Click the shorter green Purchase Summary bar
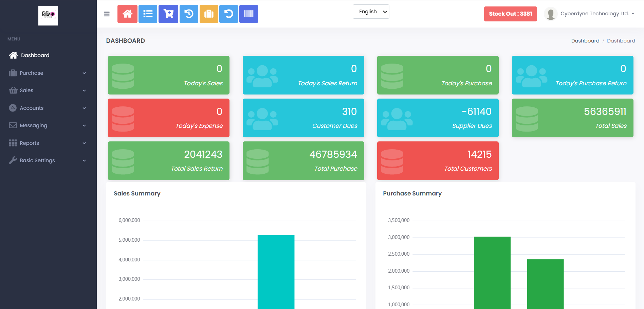The height and width of the screenshot is (309, 644). coord(545,284)
